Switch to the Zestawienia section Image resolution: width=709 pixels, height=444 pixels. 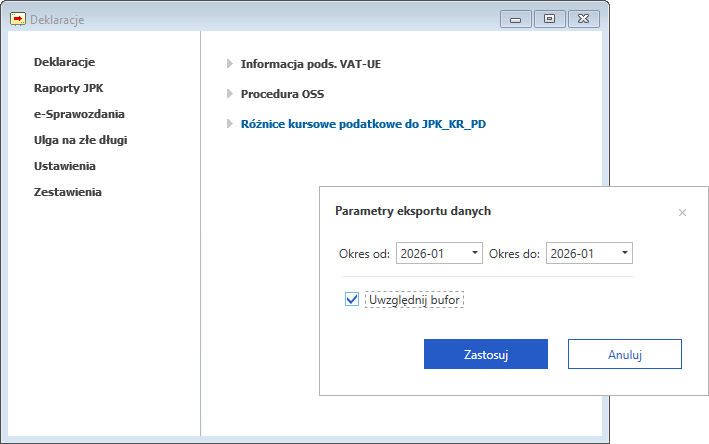coord(68,192)
